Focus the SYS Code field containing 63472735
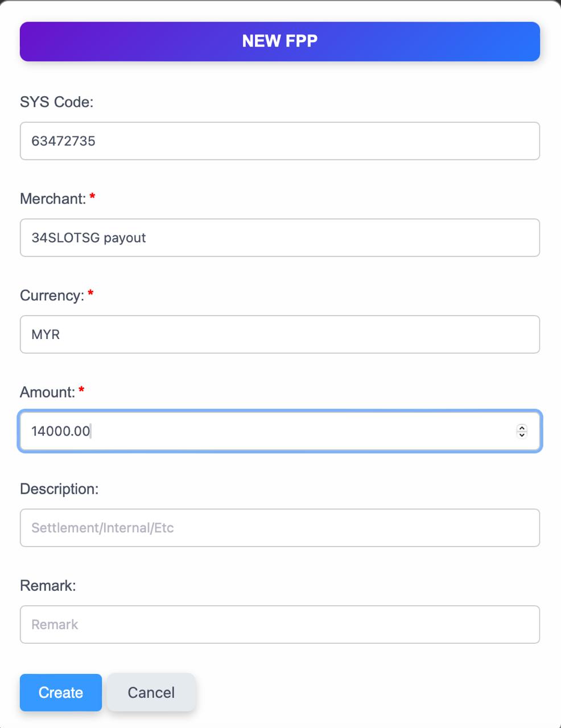 click(x=279, y=141)
